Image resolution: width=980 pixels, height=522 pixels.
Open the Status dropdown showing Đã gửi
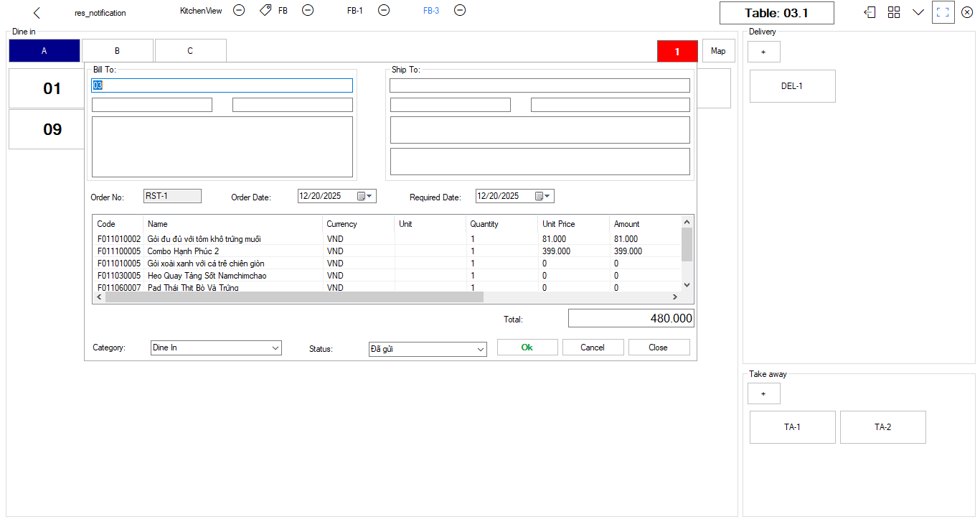(x=481, y=350)
